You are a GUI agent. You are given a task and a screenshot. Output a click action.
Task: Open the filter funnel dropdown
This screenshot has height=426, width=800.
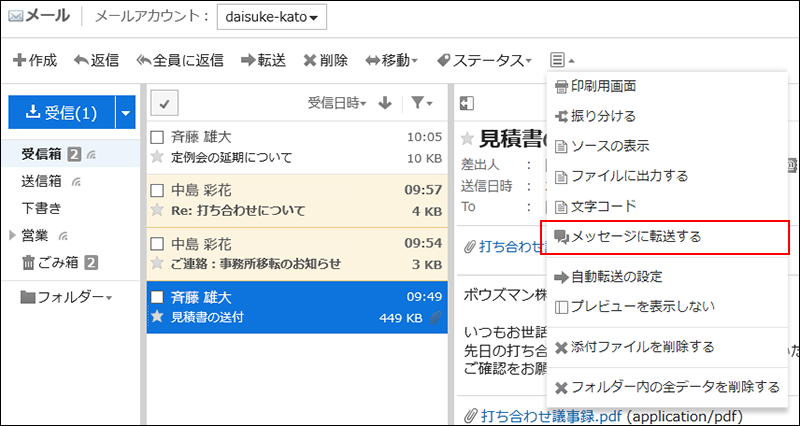click(x=422, y=104)
